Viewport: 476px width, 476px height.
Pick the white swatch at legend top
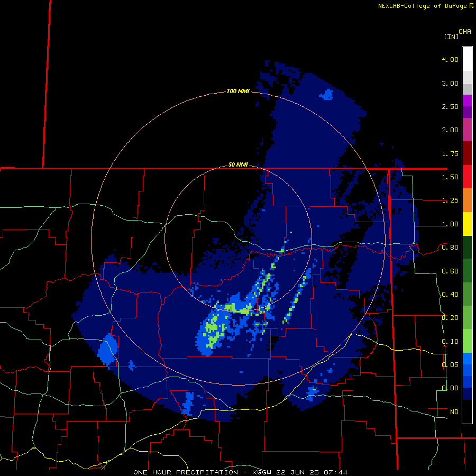coord(467,59)
